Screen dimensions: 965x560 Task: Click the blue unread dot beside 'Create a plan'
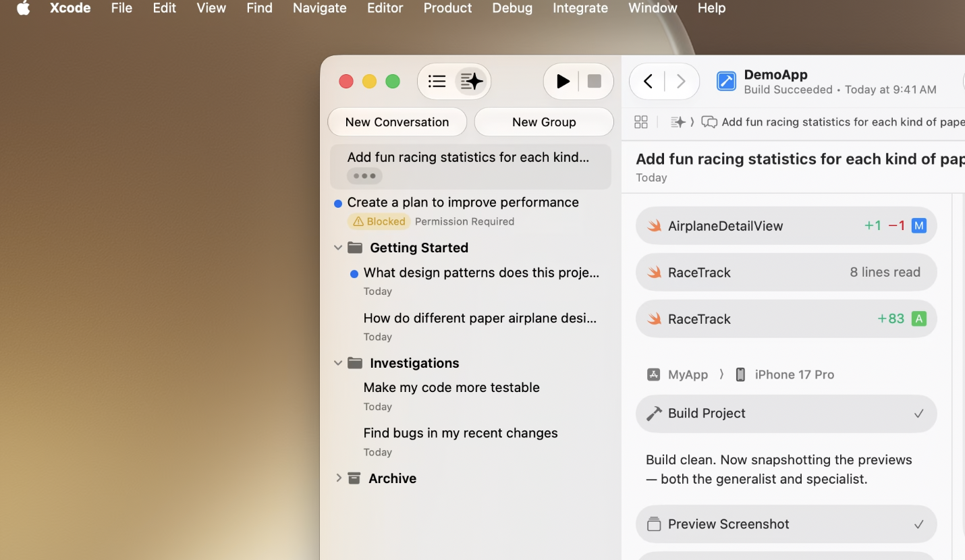tap(338, 204)
